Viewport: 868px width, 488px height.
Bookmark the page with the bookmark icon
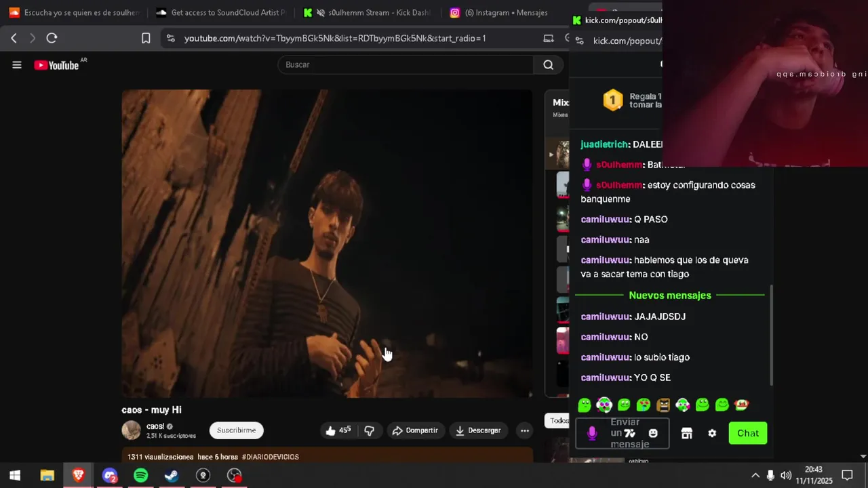coord(146,38)
